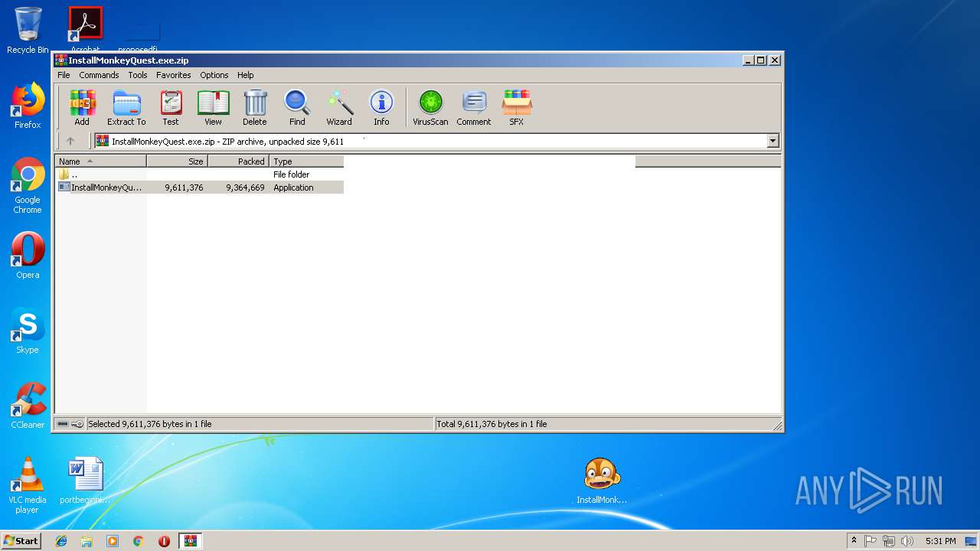Open the Favorites menu
Screen dimensions: 980x551
[174, 75]
